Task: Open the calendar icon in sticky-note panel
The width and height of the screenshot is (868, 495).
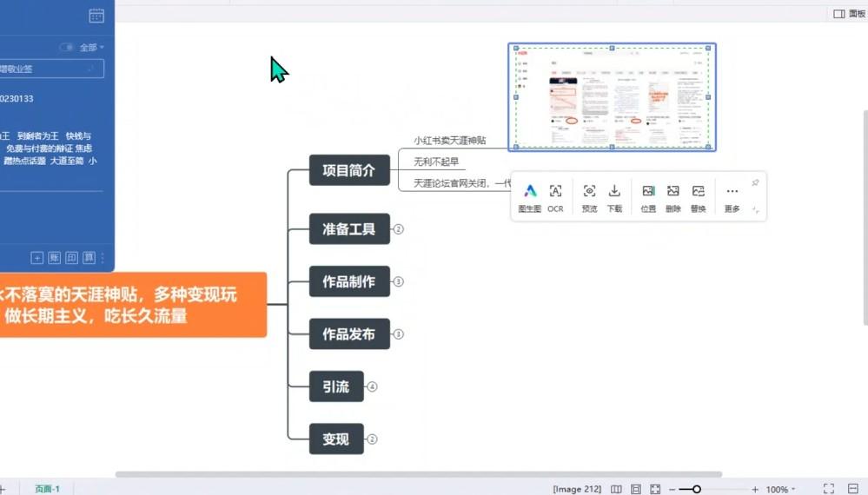Action: [x=96, y=15]
